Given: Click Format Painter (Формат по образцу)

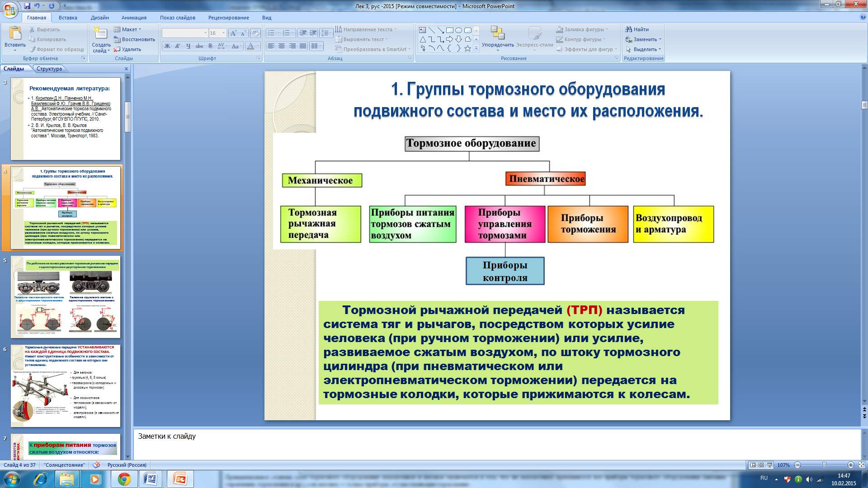Looking at the screenshot, I should pyautogui.click(x=56, y=49).
